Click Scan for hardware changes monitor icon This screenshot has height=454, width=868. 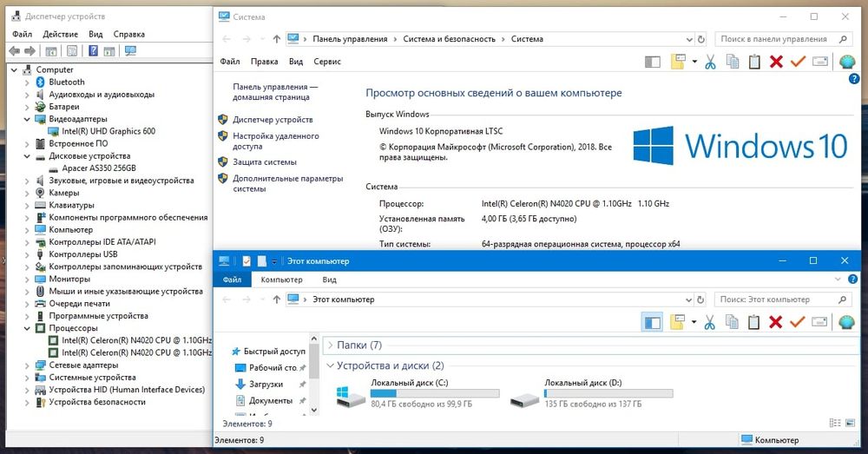(130, 51)
